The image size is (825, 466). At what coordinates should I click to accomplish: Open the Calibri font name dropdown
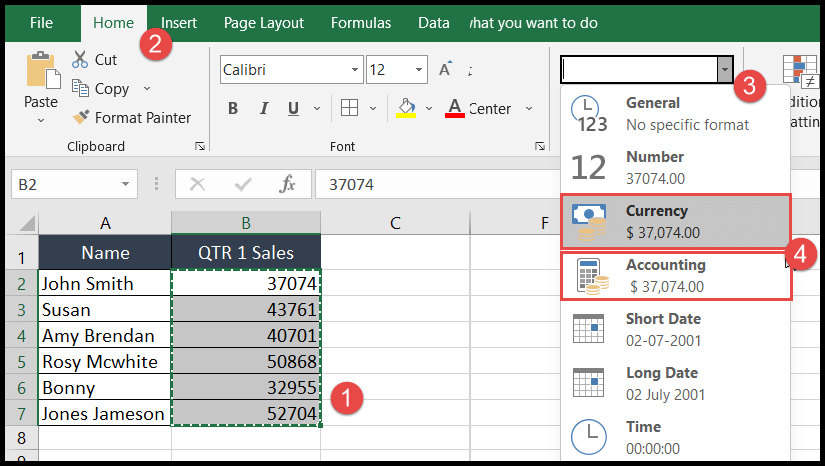coord(355,69)
